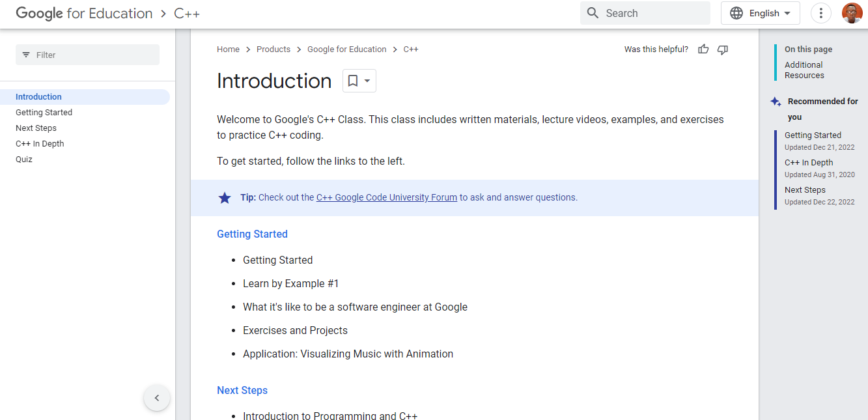Open Quiz from the sidebar
868x420 pixels.
[24, 160]
